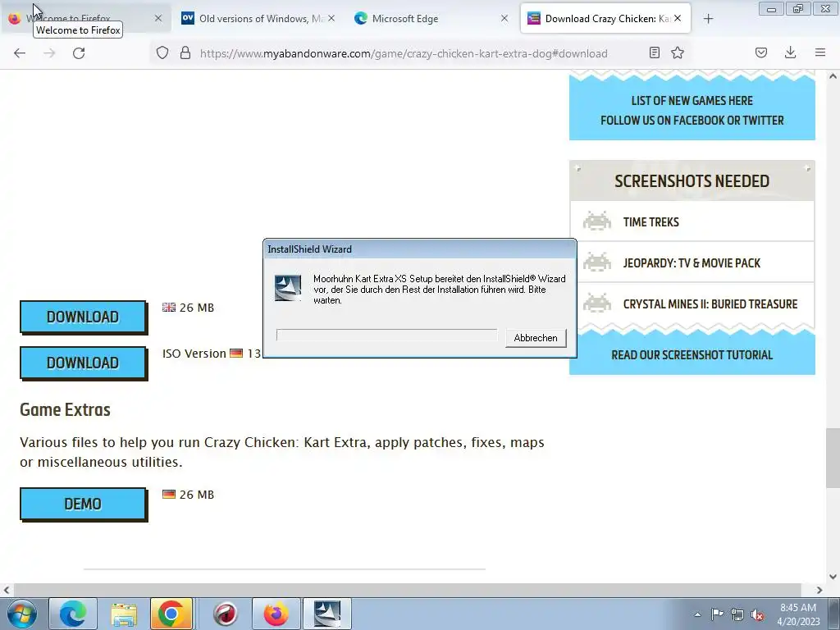Reload the current page
This screenshot has width=840, height=630.
pos(79,53)
